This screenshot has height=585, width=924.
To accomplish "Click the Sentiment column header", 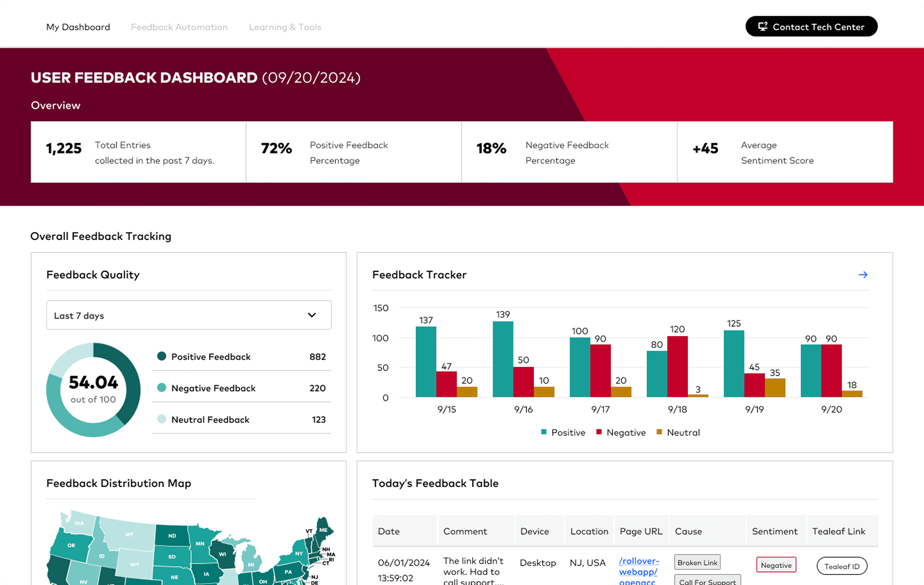I will click(x=776, y=531).
